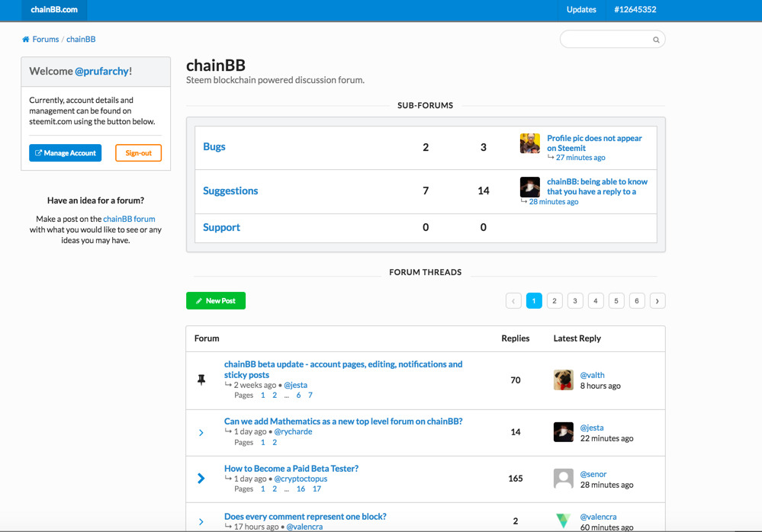Open the Forums breadcrumb link

point(46,40)
